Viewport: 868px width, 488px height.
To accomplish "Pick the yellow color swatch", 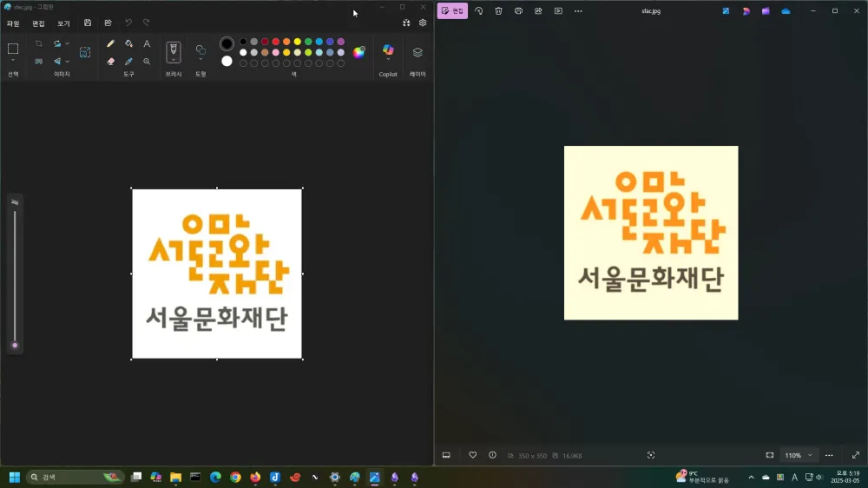I will pos(297,42).
